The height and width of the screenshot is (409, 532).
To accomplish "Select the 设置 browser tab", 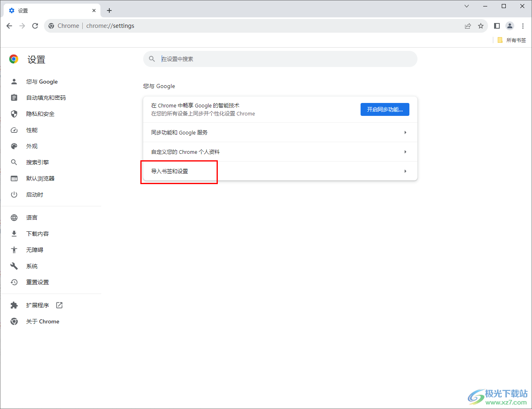I will [x=52, y=10].
